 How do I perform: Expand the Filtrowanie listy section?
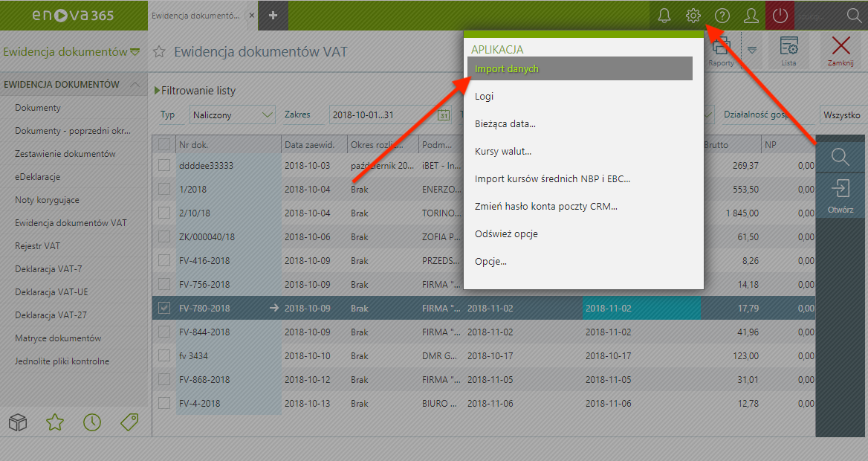click(x=195, y=91)
